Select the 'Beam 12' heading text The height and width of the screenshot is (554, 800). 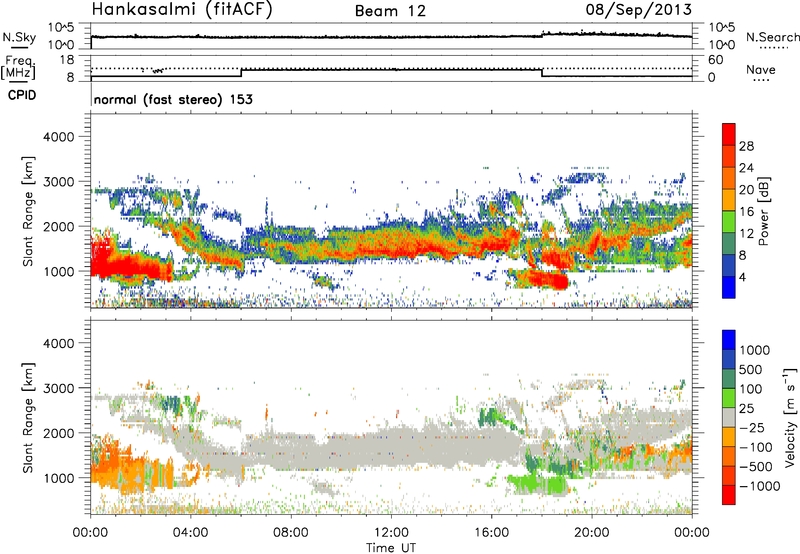(x=390, y=11)
